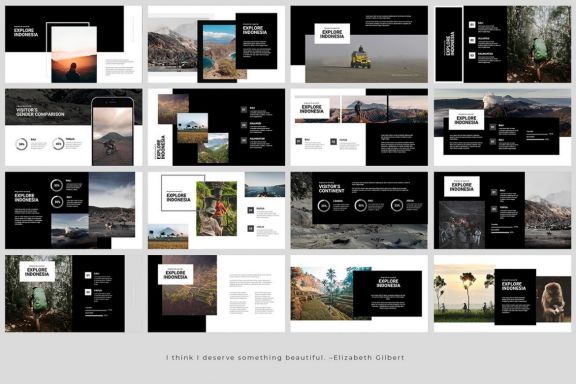Click the "VISITOR'S GENDER COMPARISON" heading
Image resolution: width=576 pixels, height=384 pixels.
(40, 112)
